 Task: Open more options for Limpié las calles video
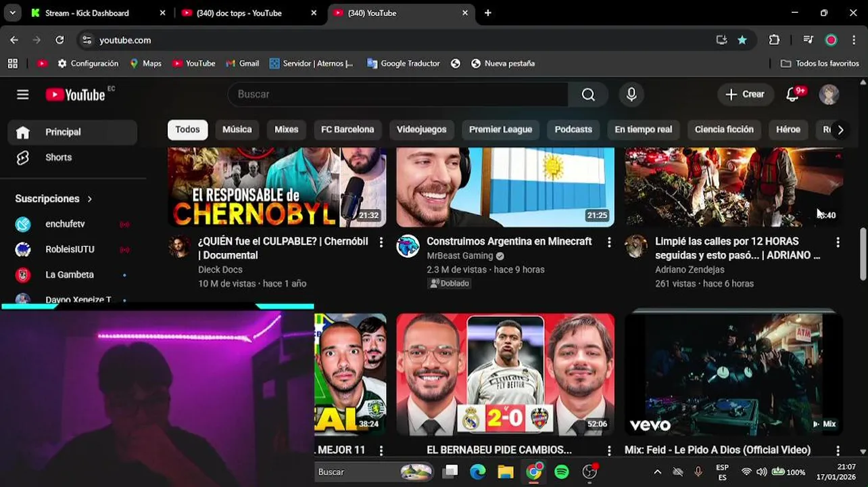click(x=838, y=242)
